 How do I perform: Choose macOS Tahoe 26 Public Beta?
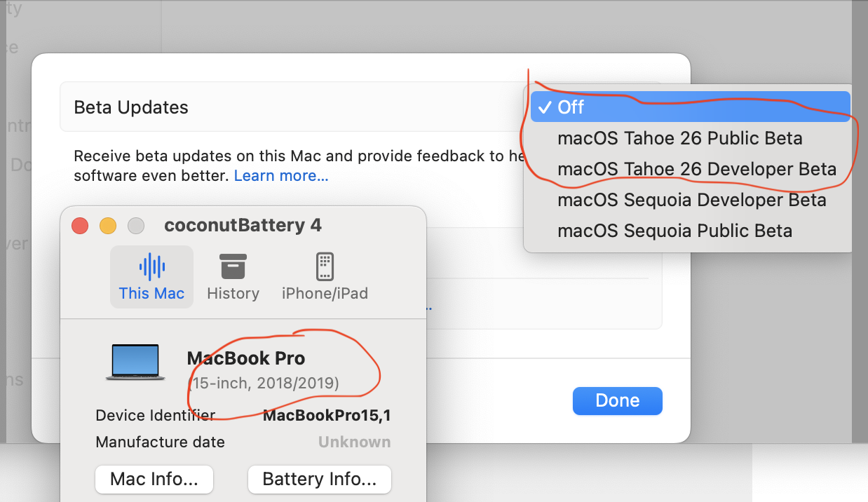click(679, 138)
